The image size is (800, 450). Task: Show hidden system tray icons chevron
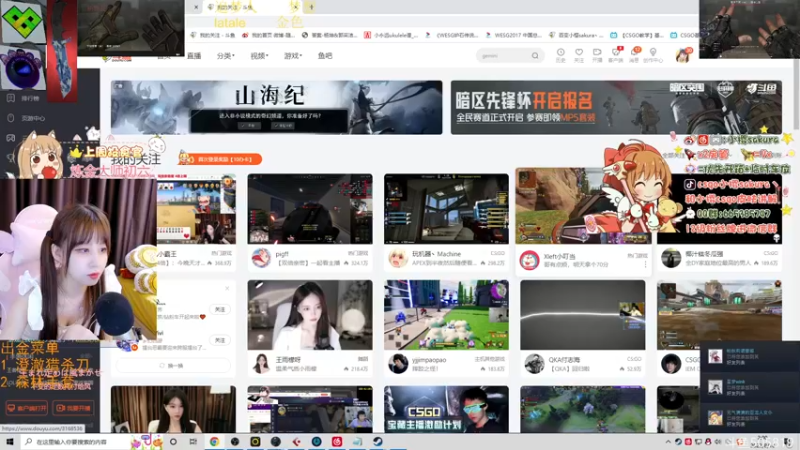coord(668,441)
